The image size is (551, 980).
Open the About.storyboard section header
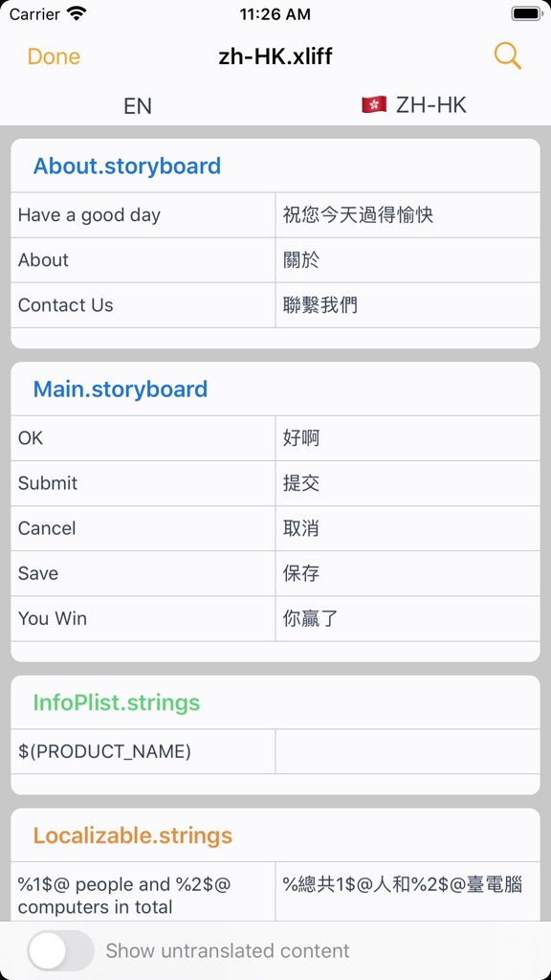click(x=125, y=167)
